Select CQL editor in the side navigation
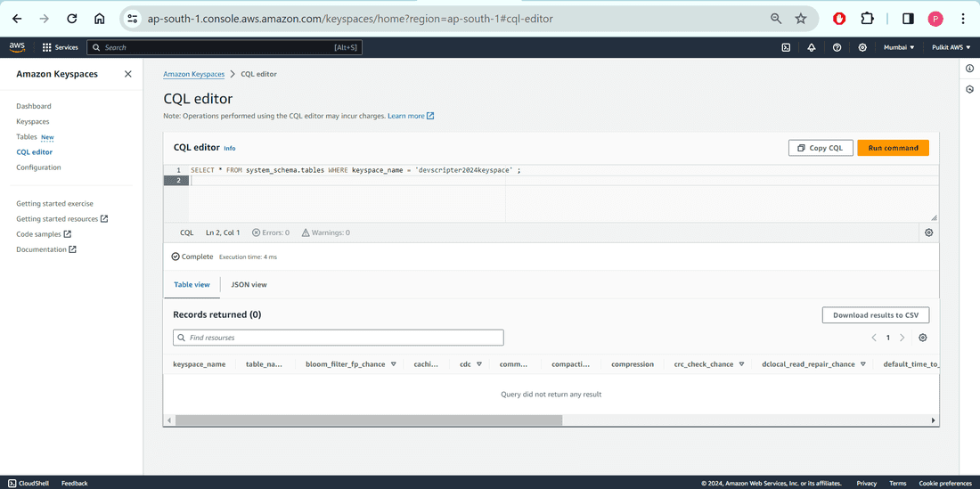 (35, 151)
